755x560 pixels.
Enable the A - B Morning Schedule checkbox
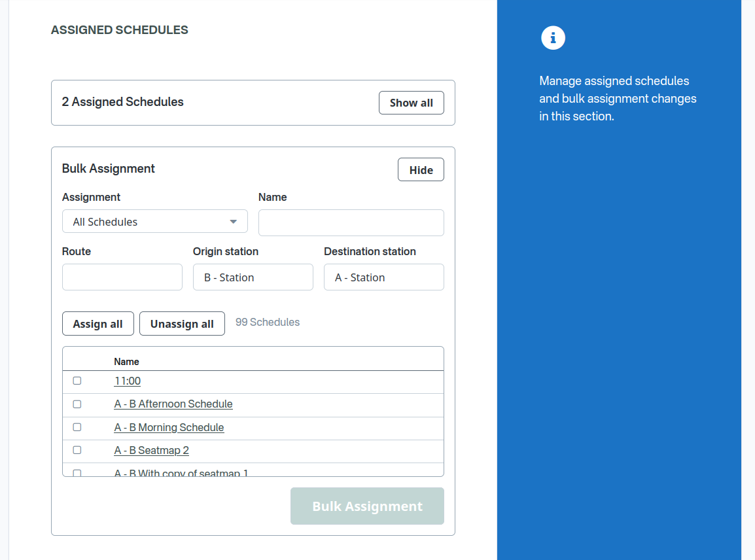point(77,427)
